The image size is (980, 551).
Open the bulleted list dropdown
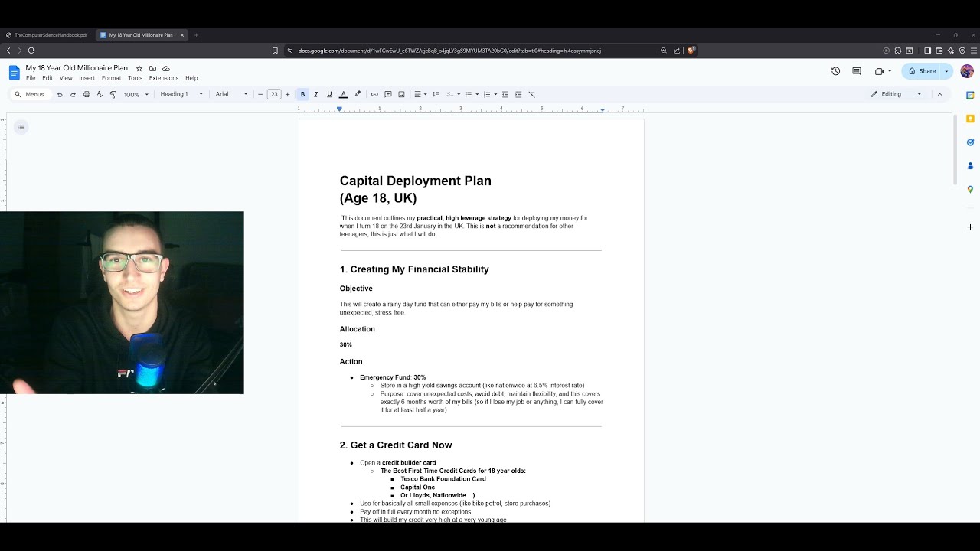click(471, 94)
